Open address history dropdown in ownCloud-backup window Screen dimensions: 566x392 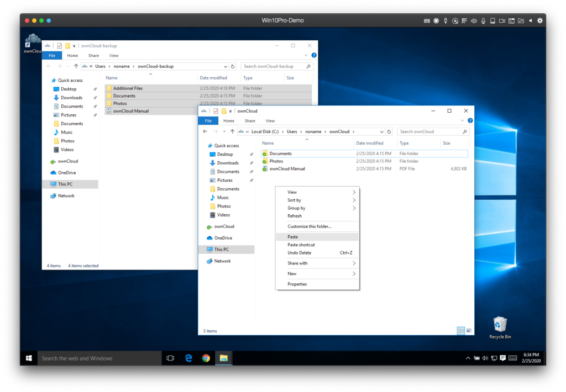226,66
